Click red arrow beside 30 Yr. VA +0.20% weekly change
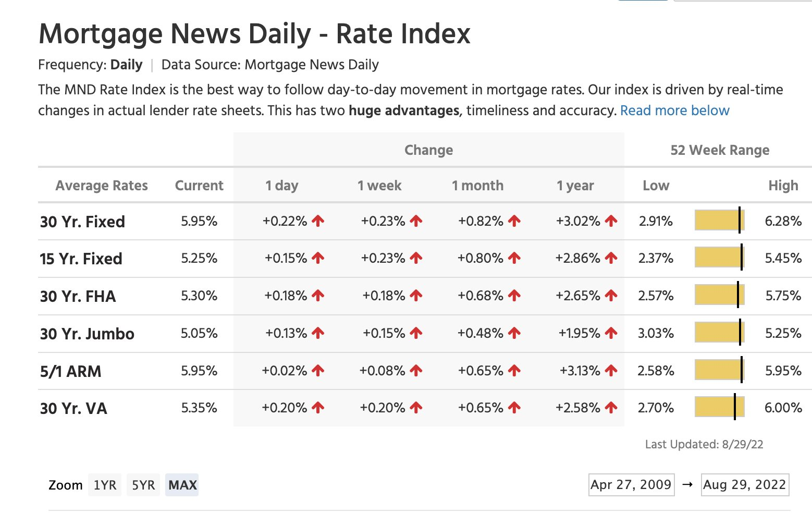 coord(416,408)
